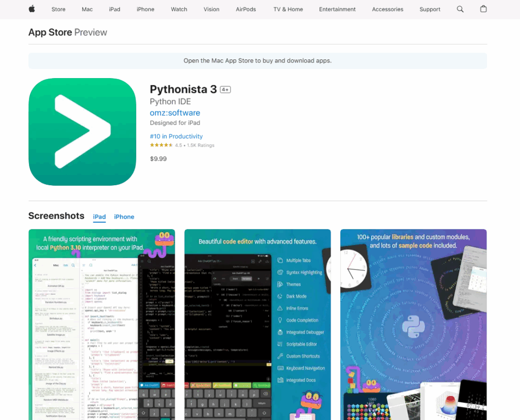Click Entertainment in the top navigation
This screenshot has width=520, height=420.
(x=337, y=9)
